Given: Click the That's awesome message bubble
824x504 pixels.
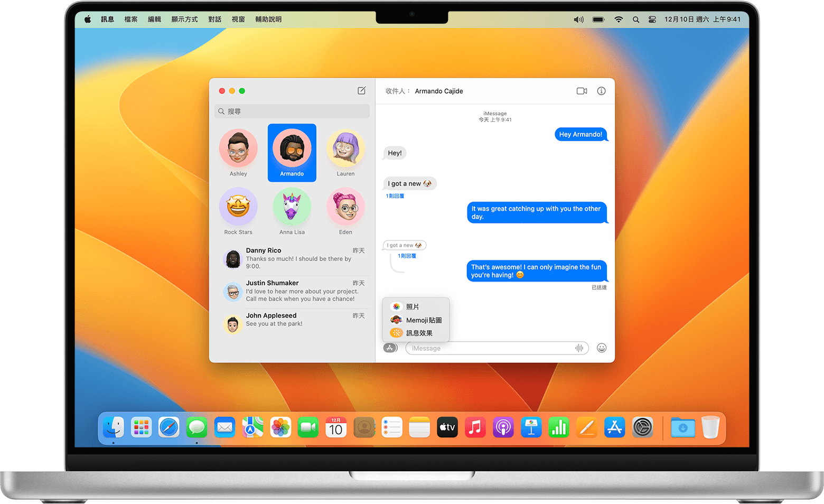Looking at the screenshot, I should (x=537, y=271).
